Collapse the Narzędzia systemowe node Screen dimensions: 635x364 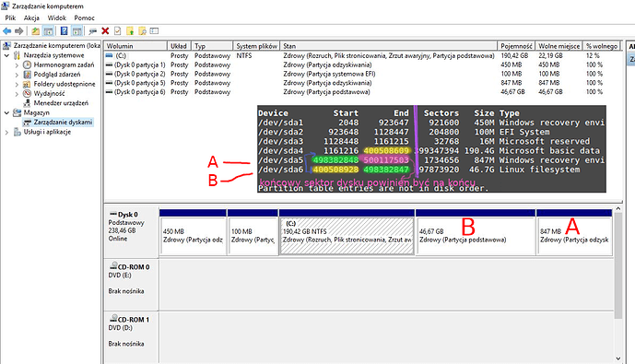6,55
